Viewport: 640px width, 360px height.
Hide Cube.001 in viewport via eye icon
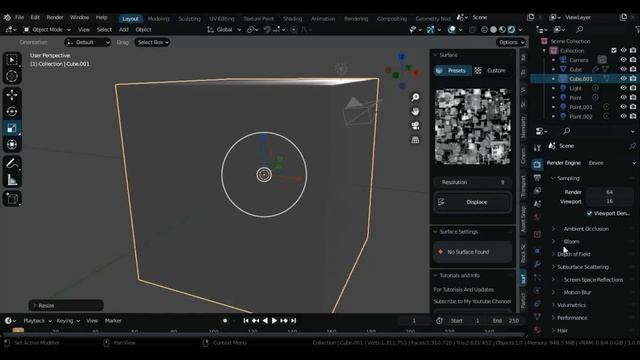click(623, 78)
